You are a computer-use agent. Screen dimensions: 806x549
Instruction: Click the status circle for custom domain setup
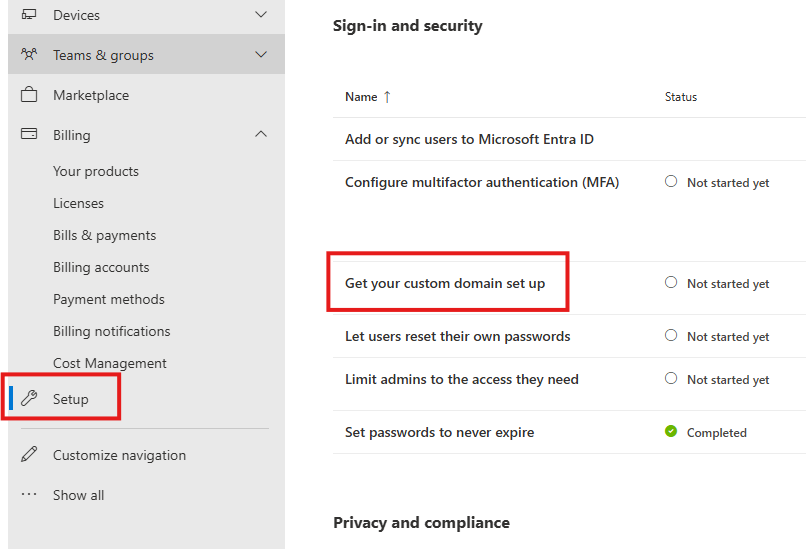[x=671, y=283]
